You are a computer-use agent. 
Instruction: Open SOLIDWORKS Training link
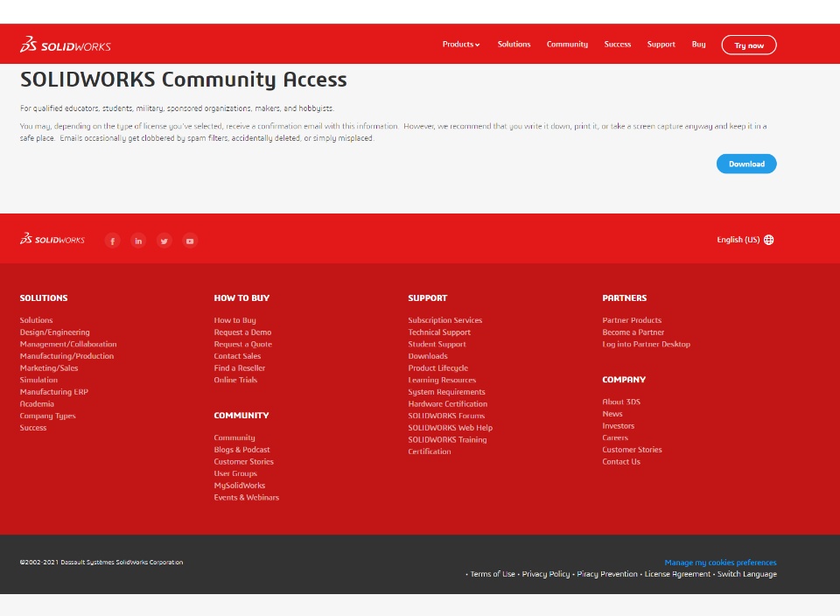[447, 439]
